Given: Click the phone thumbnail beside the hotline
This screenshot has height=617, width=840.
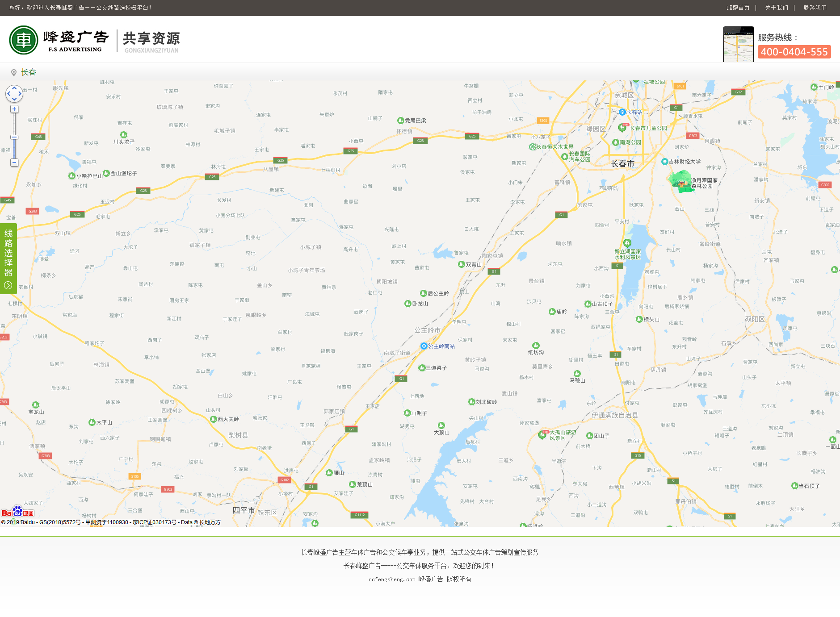Looking at the screenshot, I should (738, 44).
